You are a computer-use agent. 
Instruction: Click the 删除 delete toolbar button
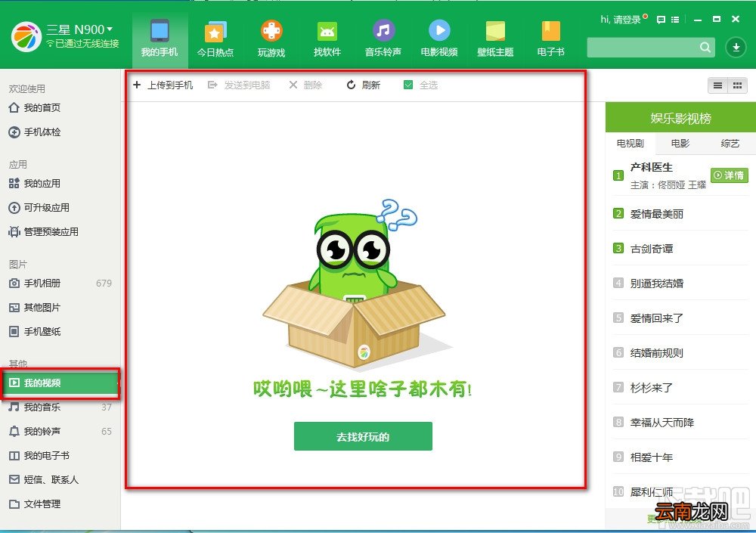coord(305,85)
